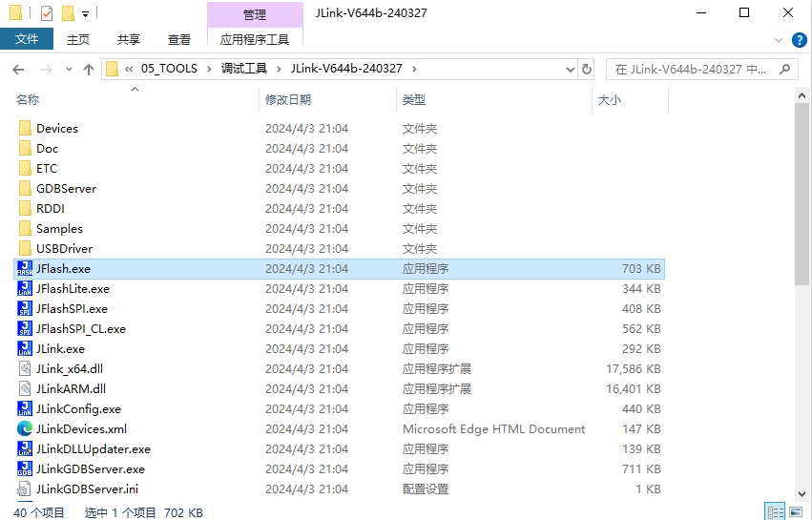Select the JLinkConfig.exe file icon

click(25, 408)
